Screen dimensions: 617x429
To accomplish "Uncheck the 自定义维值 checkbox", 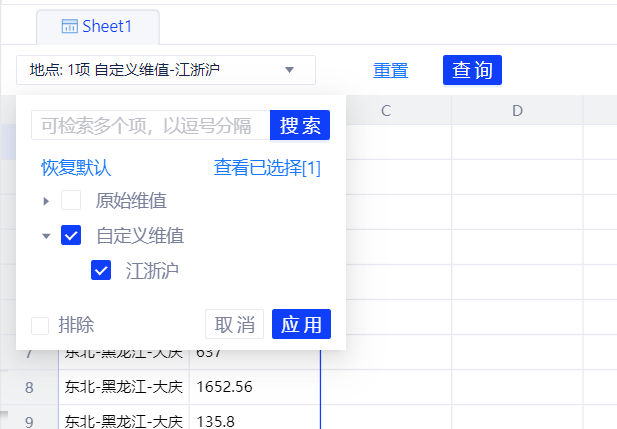I will click(71, 236).
